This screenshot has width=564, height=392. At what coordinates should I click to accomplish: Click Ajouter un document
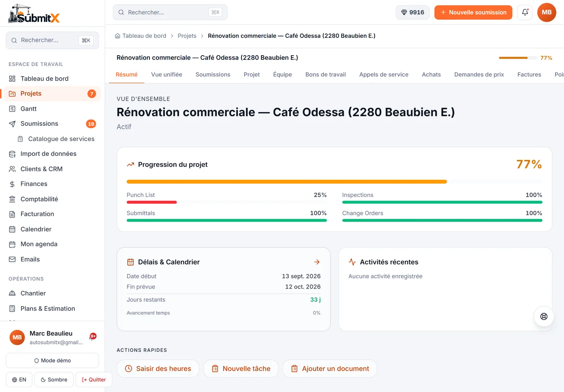[330, 369]
